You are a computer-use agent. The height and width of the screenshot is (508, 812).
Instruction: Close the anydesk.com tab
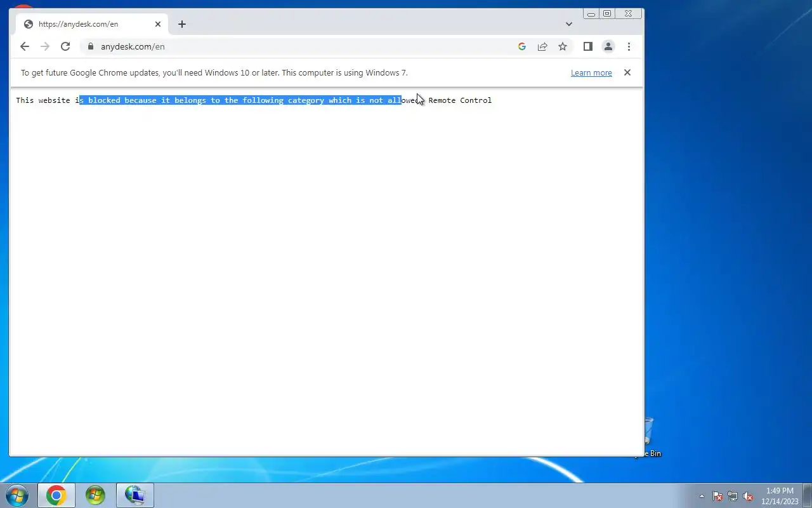(158, 24)
